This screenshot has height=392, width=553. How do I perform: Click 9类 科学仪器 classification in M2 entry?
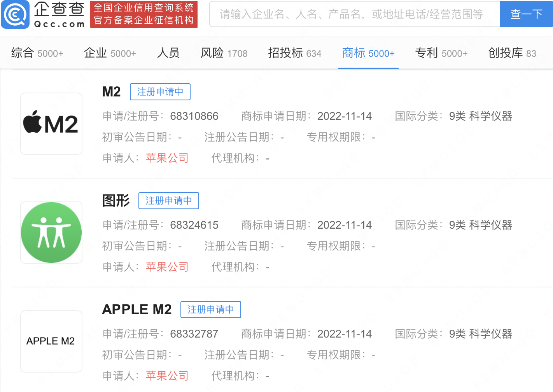[481, 116]
